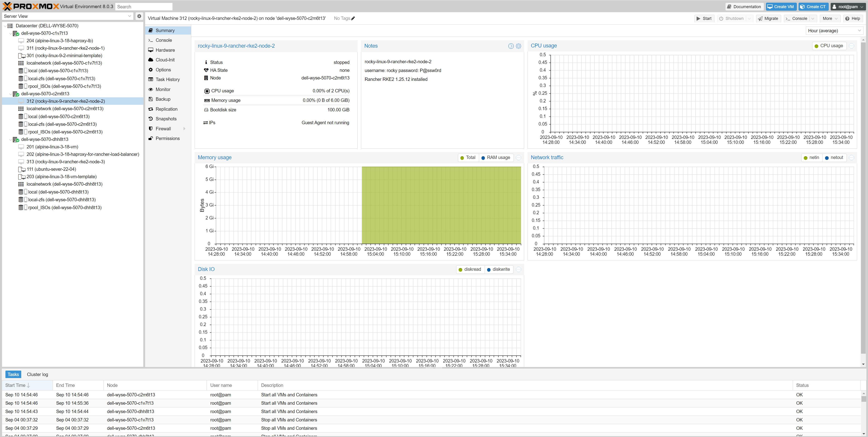Toggle the CPU usage legend swatch
Viewport: 868px width, 437px height.
(816, 46)
